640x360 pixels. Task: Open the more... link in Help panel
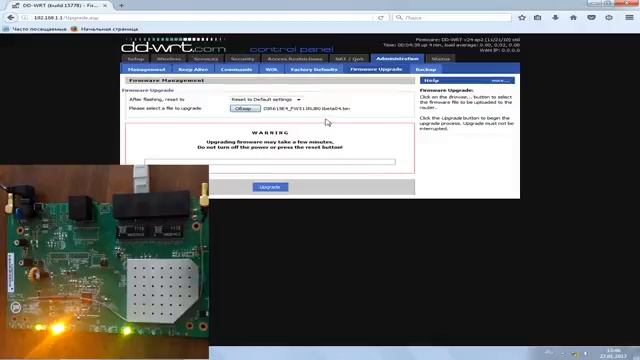pyautogui.click(x=500, y=80)
